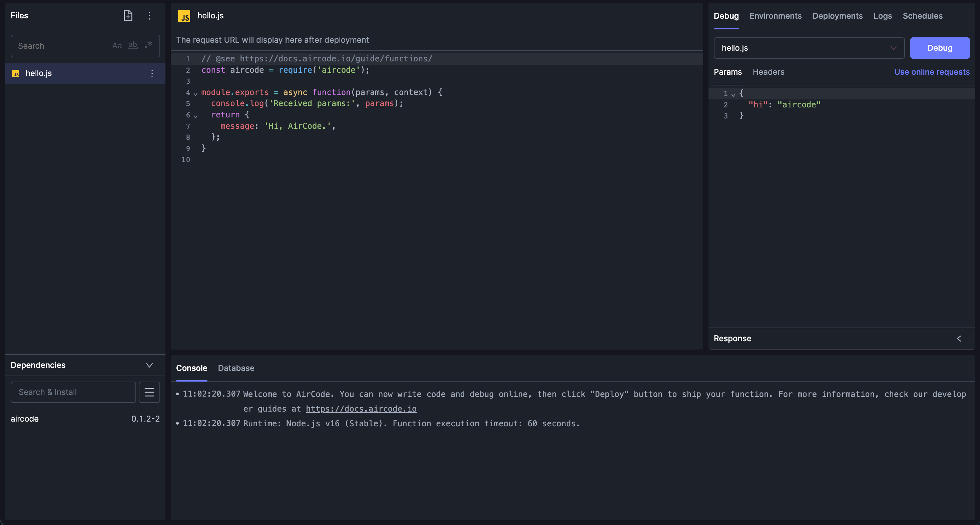Click the request URL placeholder text
This screenshot has width=980, height=525.
(x=273, y=40)
